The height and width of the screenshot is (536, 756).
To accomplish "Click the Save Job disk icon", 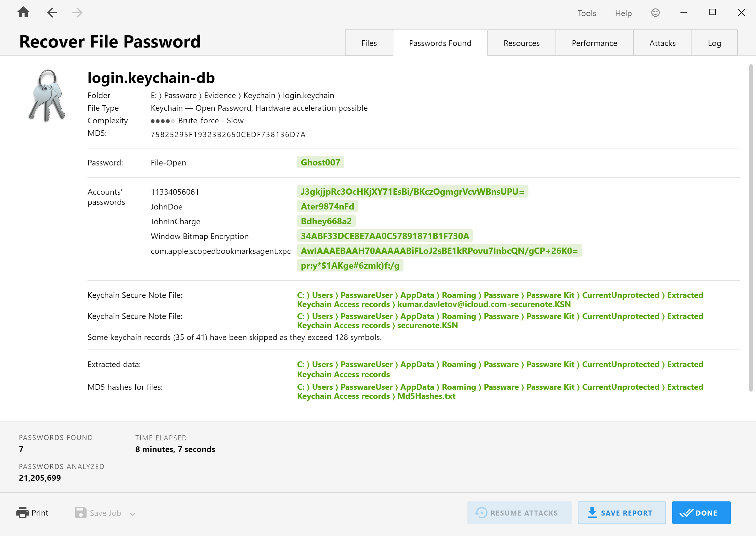I will pyautogui.click(x=80, y=513).
